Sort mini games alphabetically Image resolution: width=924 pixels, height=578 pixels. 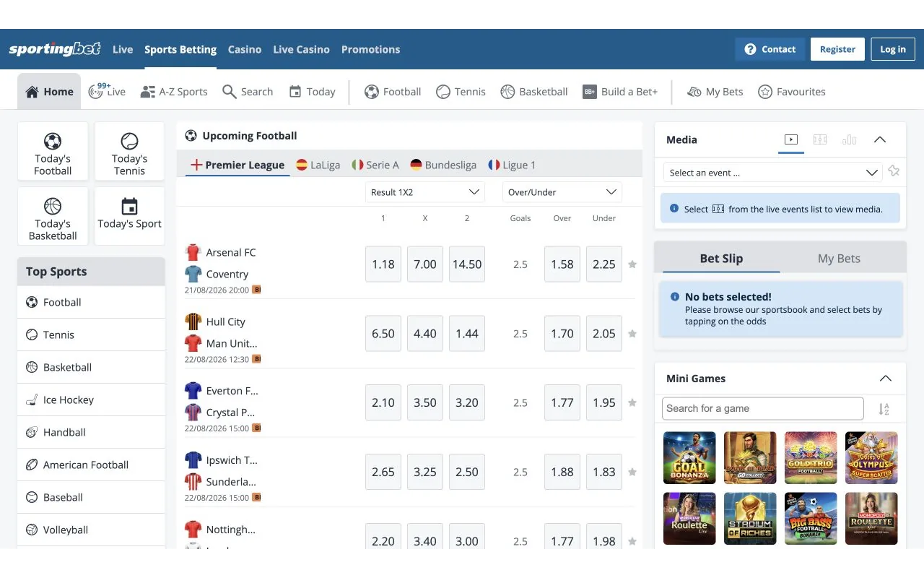pos(884,409)
